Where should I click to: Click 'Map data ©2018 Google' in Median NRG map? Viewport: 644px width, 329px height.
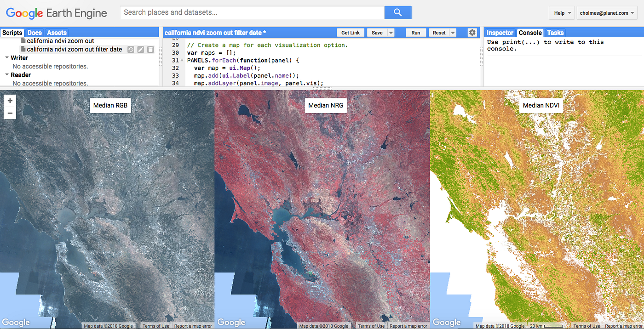323,326
